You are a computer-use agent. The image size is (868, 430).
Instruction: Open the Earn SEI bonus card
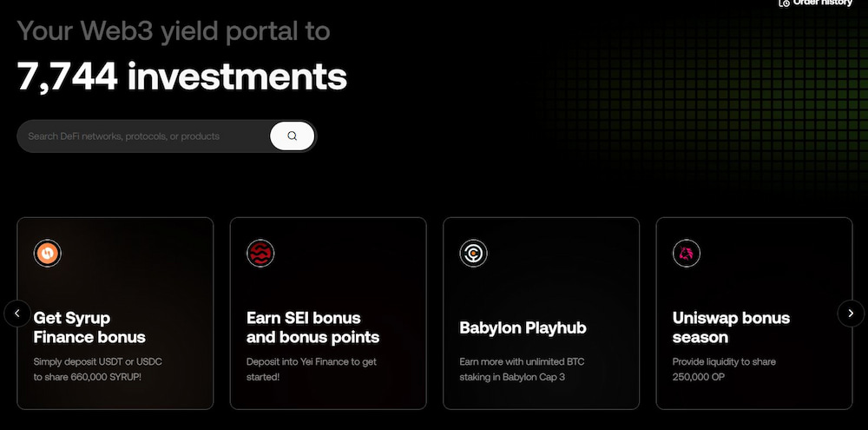pyautogui.click(x=328, y=314)
